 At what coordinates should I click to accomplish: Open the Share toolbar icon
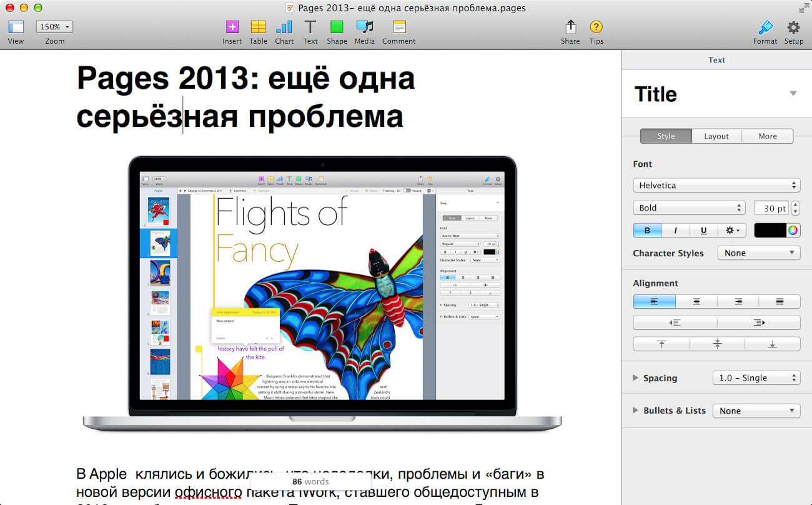(x=570, y=27)
